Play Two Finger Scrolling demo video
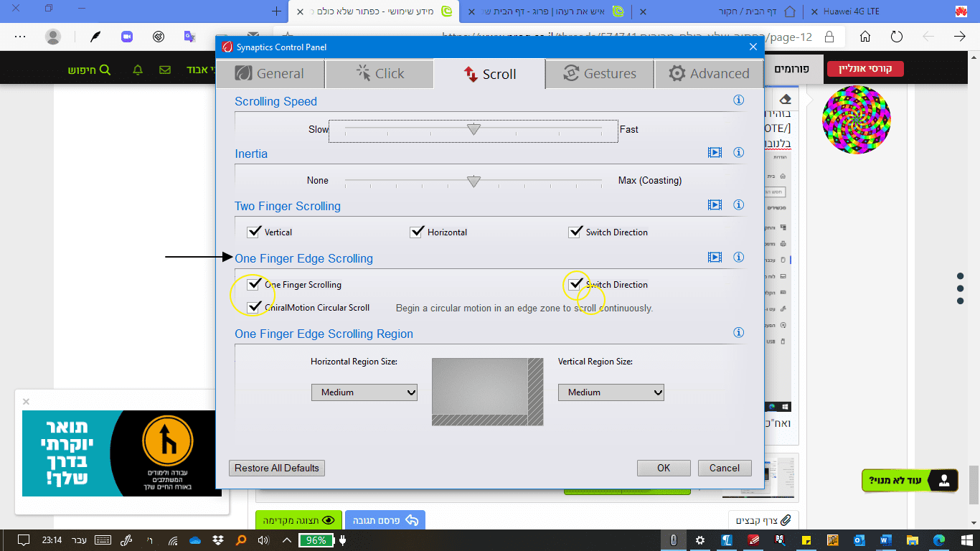The image size is (980, 551). pos(715,205)
